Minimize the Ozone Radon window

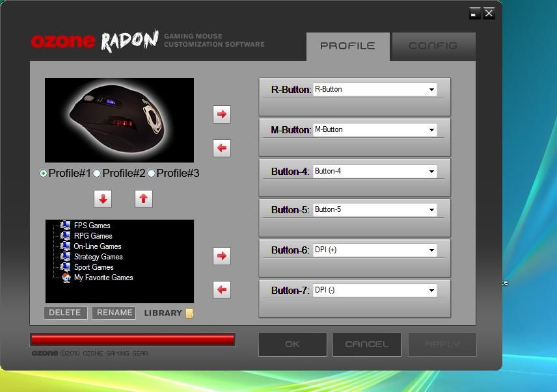coord(474,13)
